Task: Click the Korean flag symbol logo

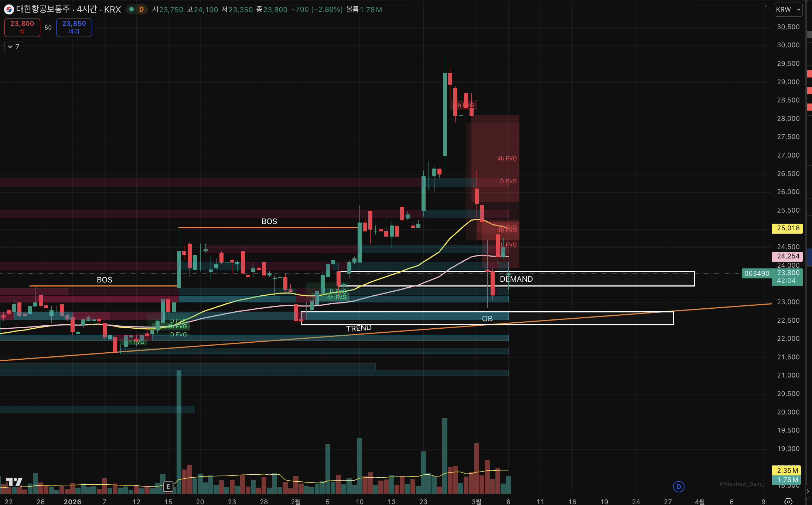Action: point(9,10)
